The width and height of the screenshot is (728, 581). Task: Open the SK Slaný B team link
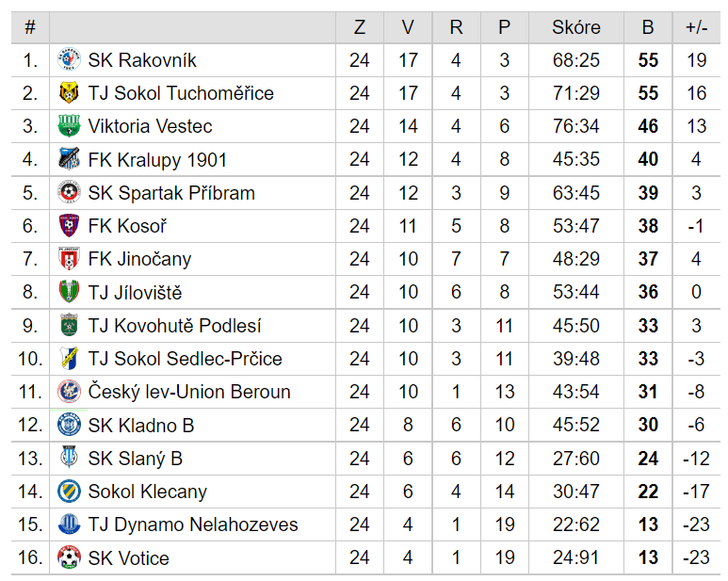click(135, 458)
